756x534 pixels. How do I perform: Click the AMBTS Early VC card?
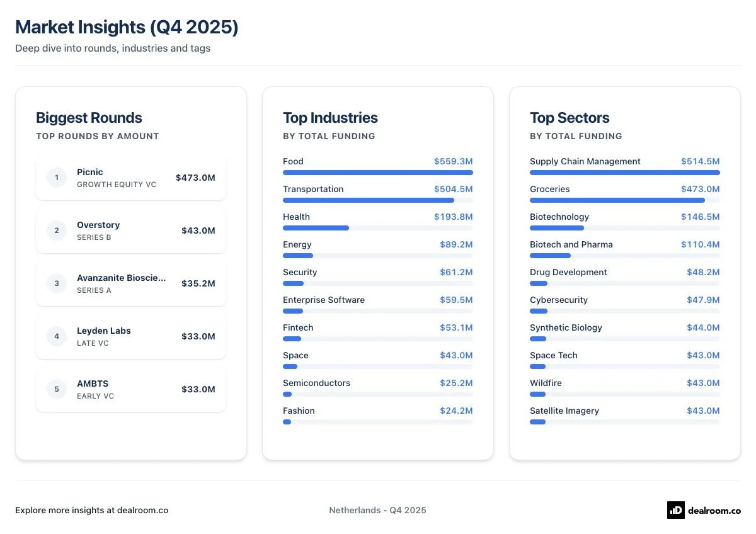click(130, 389)
